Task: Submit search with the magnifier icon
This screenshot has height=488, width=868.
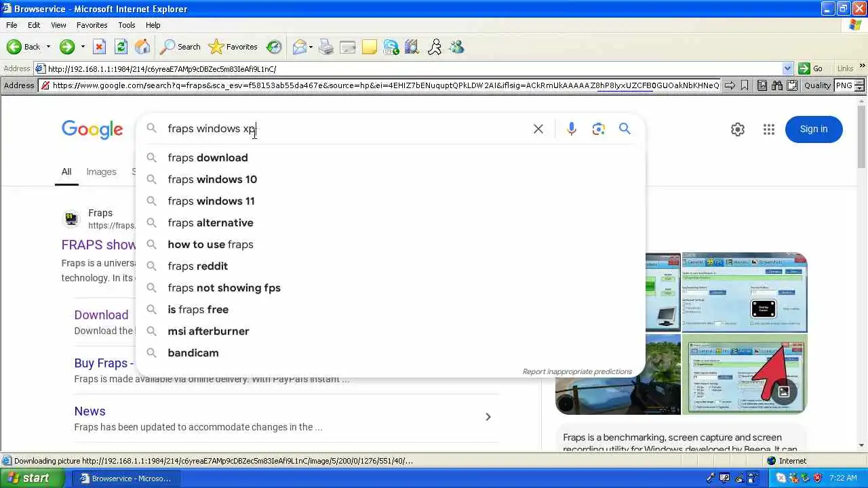Action: pyautogui.click(x=625, y=129)
